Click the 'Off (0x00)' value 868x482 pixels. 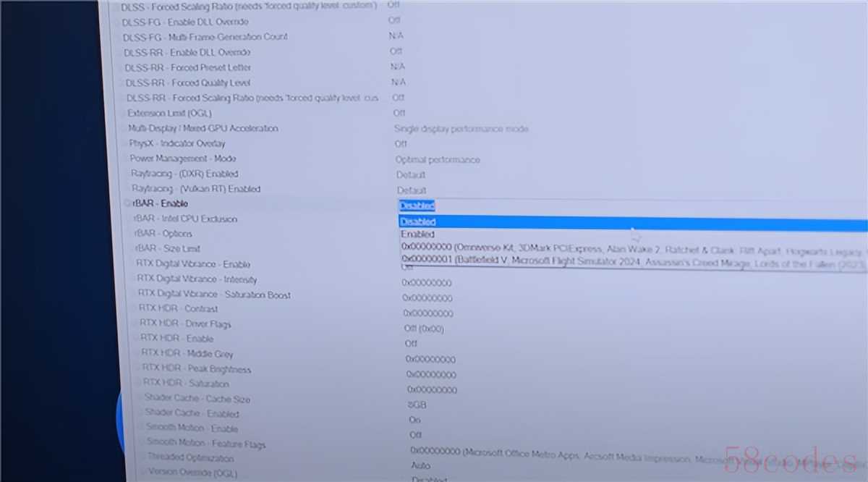pyautogui.click(x=425, y=329)
